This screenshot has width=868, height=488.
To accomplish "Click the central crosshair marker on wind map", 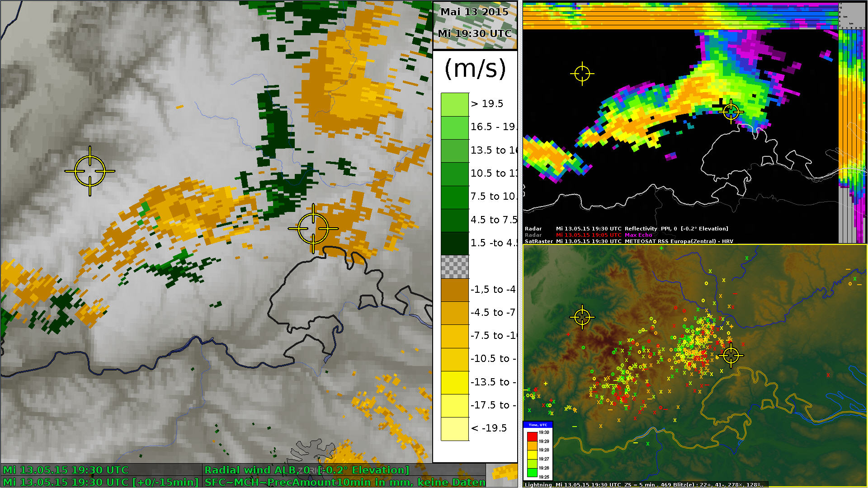I will point(313,228).
